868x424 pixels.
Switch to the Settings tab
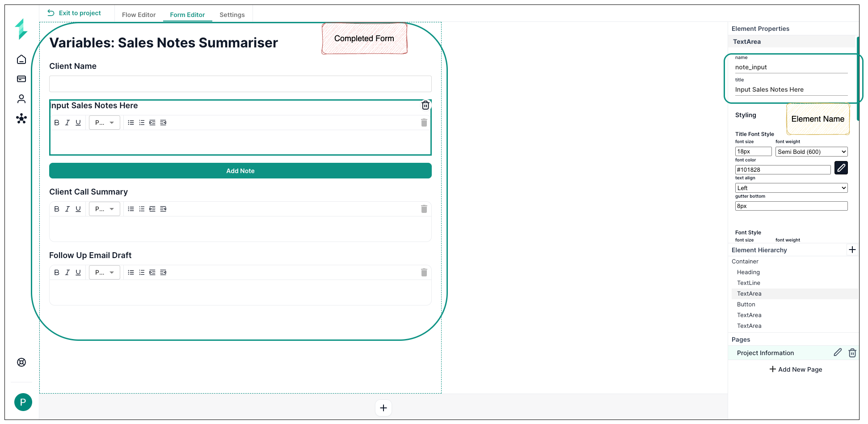pyautogui.click(x=232, y=15)
